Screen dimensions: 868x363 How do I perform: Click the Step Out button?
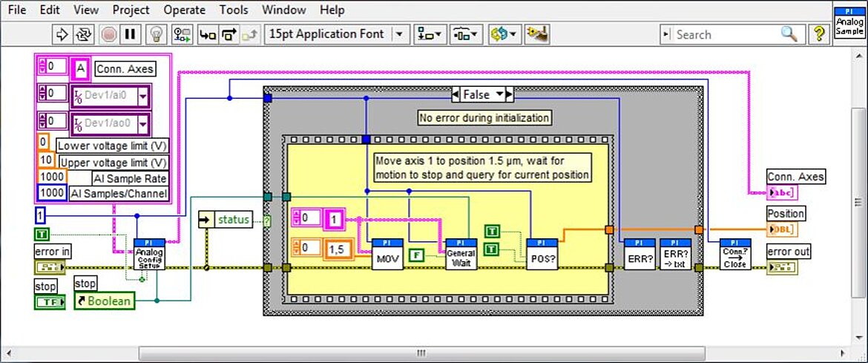249,34
